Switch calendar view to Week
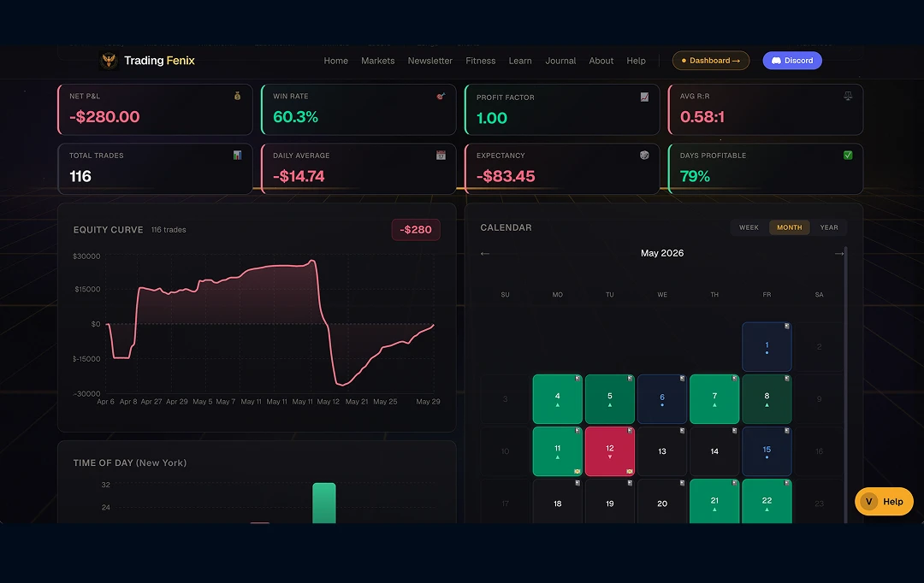Viewport: 924px width, 583px height. (x=749, y=227)
